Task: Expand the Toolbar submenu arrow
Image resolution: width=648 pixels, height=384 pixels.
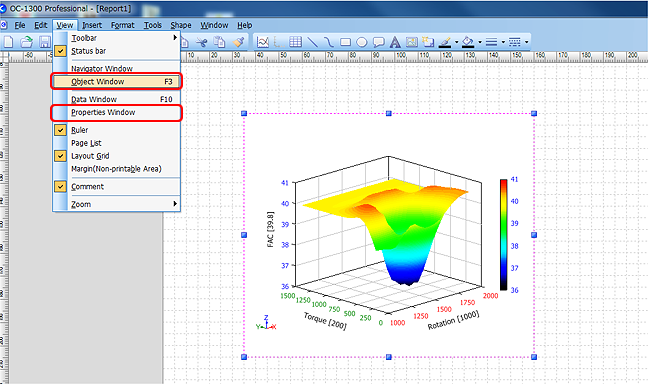Action: 175,38
